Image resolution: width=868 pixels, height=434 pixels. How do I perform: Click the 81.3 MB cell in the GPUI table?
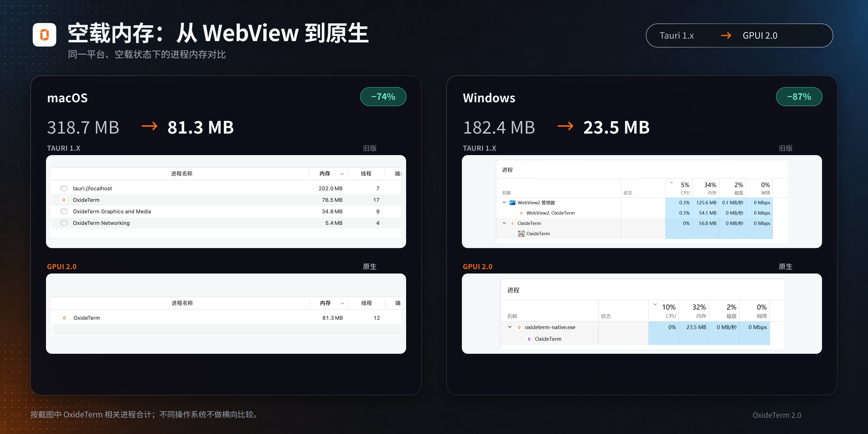coord(332,318)
